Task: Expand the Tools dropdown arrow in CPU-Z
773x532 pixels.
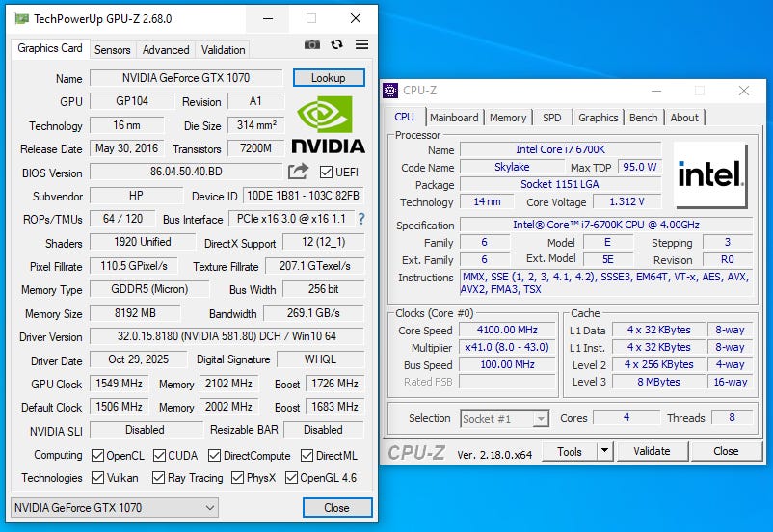Action: 604,451
